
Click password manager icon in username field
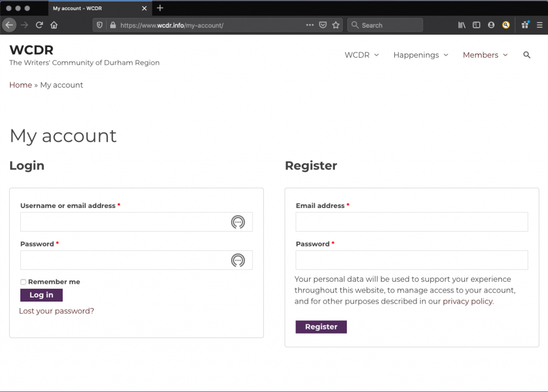click(238, 222)
